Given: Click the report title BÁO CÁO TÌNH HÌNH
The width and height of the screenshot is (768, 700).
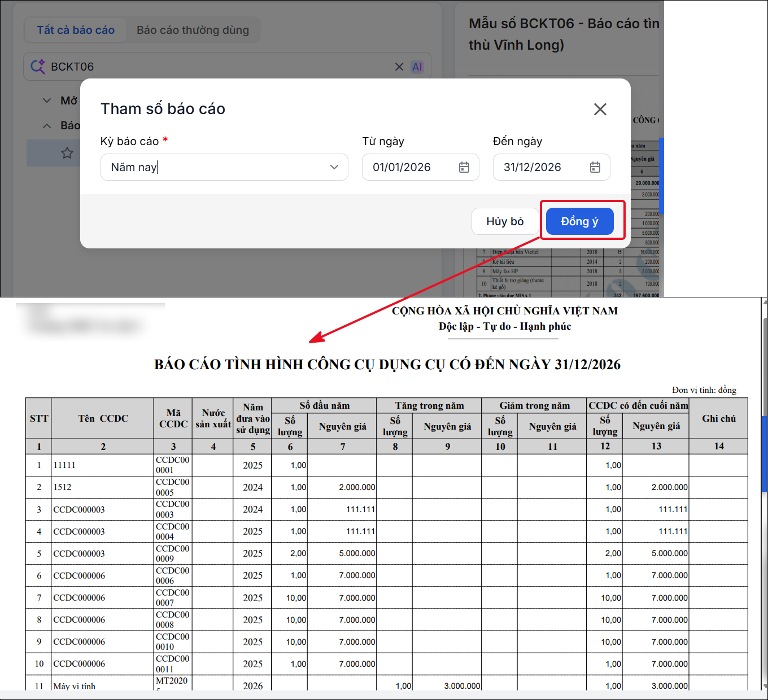Looking at the screenshot, I should click(387, 365).
